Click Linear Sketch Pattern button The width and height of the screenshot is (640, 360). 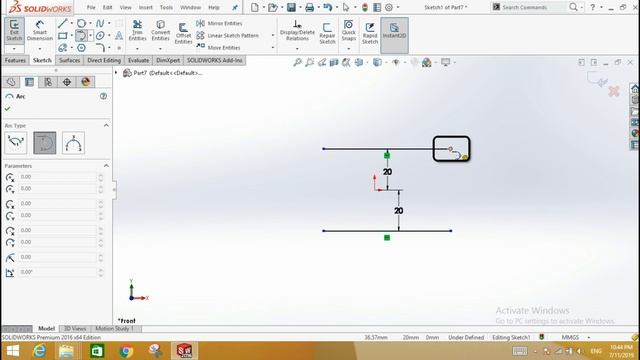pyautogui.click(x=227, y=36)
